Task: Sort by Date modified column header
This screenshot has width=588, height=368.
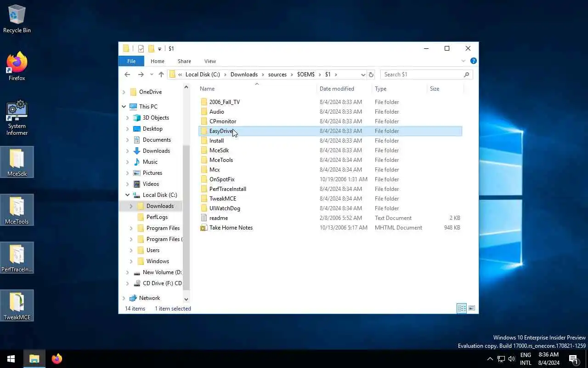Action: coord(345,89)
